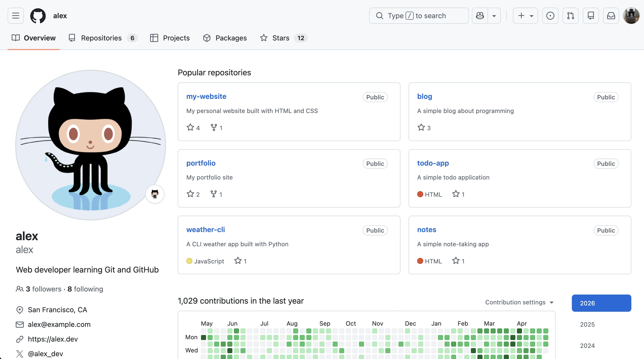Click the first Monday contribution cell in May
The image size is (644, 359).
point(204,337)
